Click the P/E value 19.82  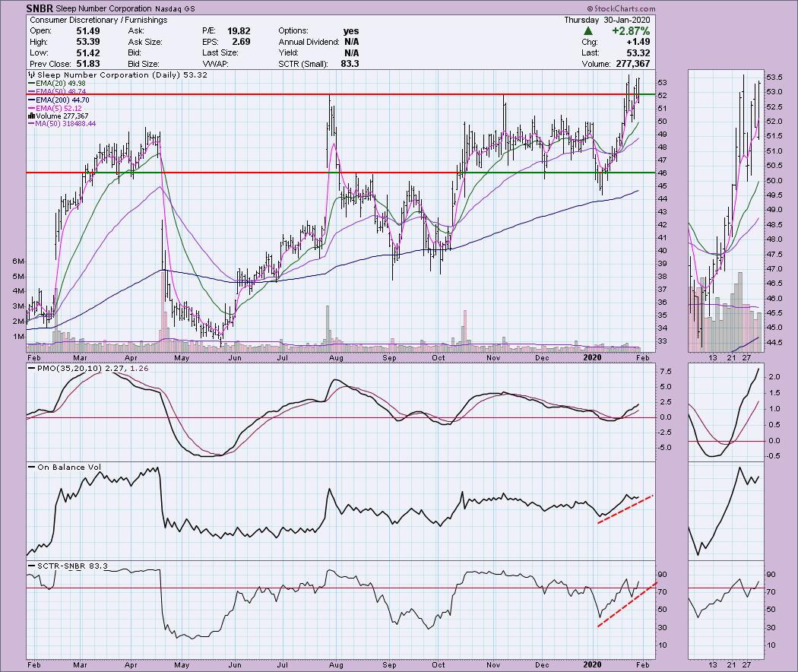239,31
